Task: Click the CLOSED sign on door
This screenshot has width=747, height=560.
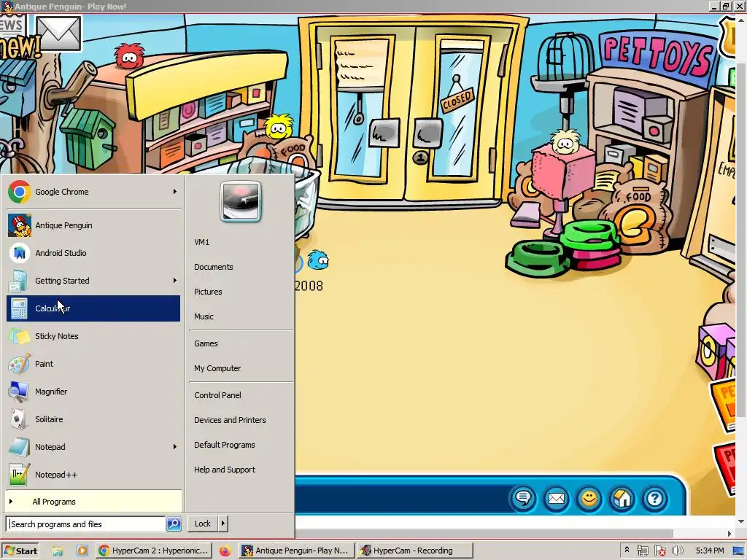Action: point(457,101)
